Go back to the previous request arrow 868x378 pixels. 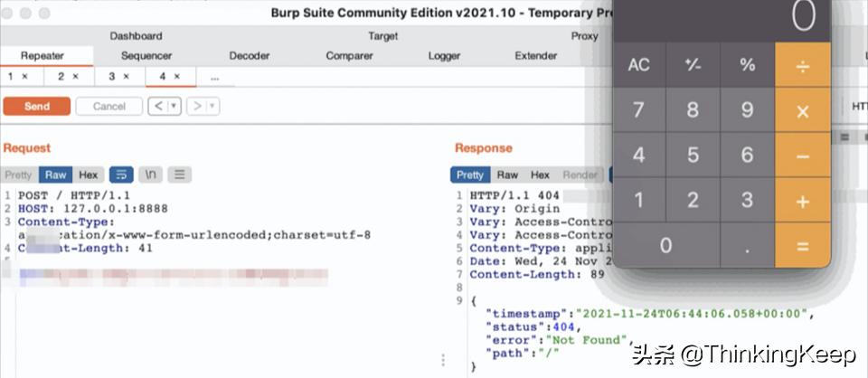point(158,107)
